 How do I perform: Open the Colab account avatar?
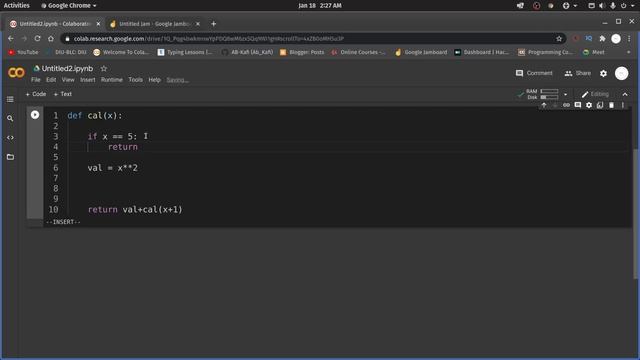coord(621,73)
